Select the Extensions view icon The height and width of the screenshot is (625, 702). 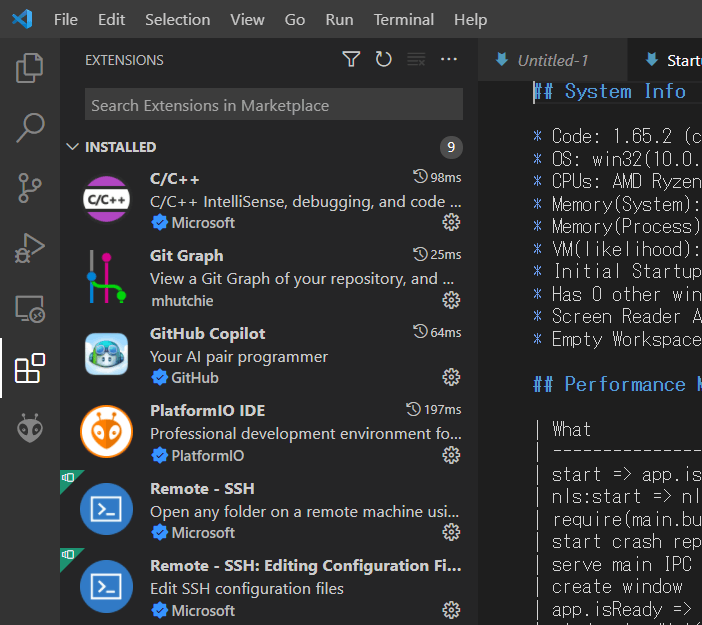click(x=30, y=368)
